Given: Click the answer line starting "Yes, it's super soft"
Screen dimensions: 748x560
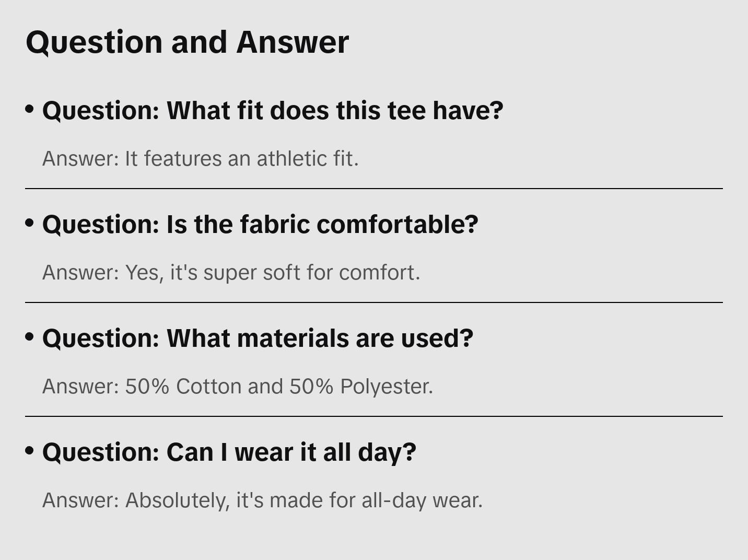Looking at the screenshot, I should [231, 273].
